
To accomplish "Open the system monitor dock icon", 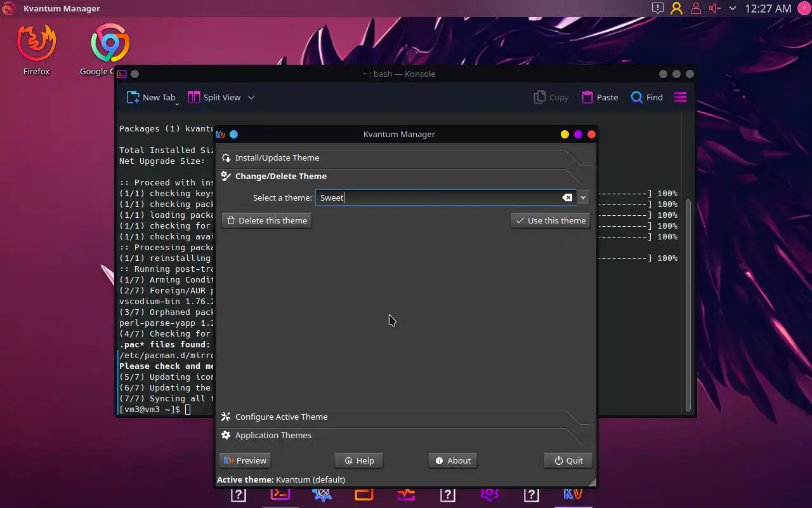I will pyautogui.click(x=406, y=495).
